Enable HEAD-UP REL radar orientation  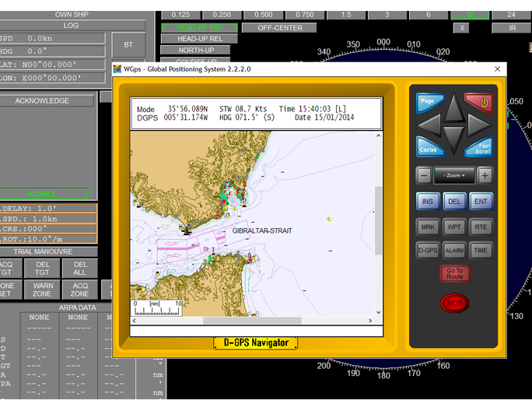(200, 39)
